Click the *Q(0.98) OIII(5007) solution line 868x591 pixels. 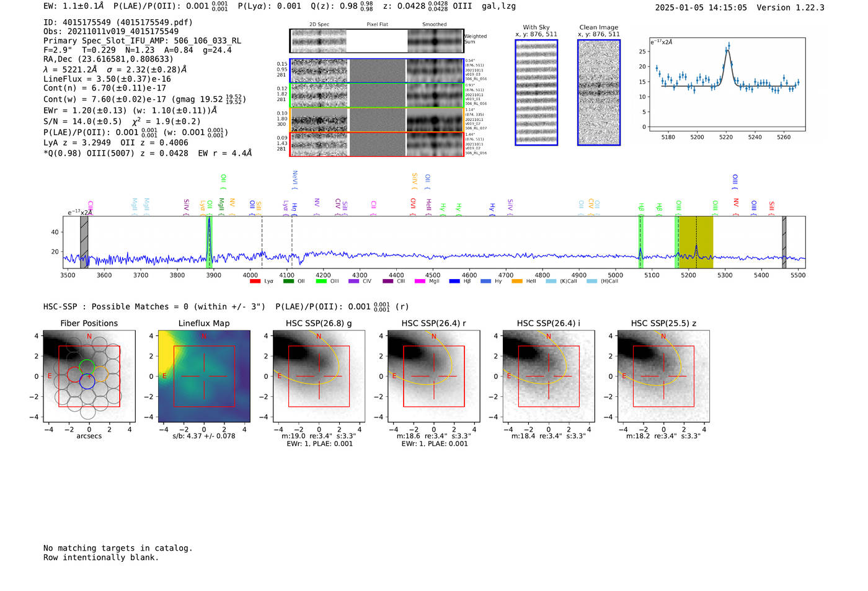click(x=148, y=153)
